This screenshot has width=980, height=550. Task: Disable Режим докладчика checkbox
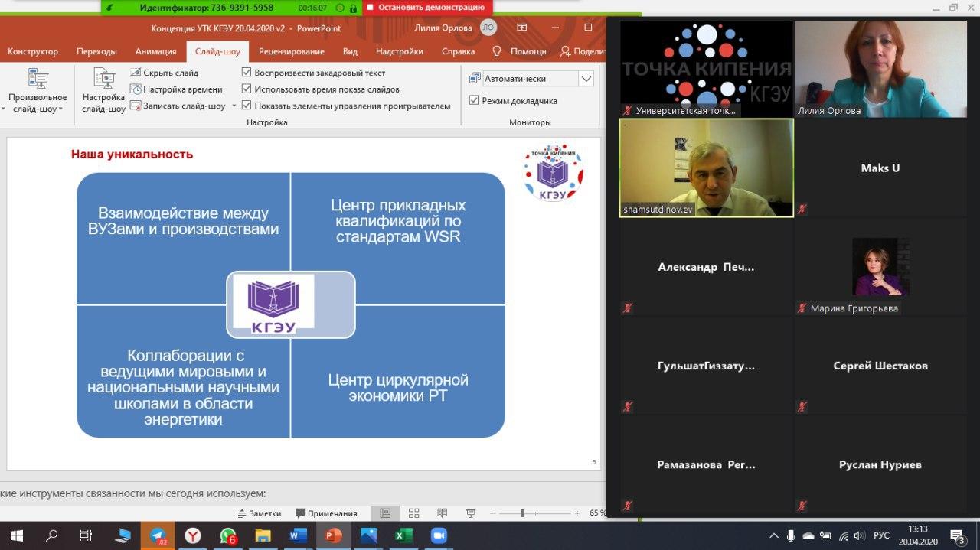[x=474, y=100]
